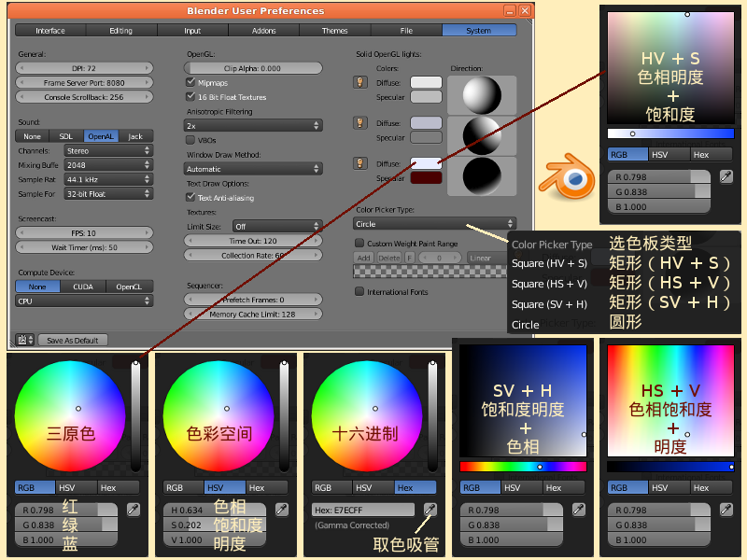Viewport: 747px width, 560px height.
Task: Click the Hex: E7ECFF input field
Action: click(x=363, y=510)
